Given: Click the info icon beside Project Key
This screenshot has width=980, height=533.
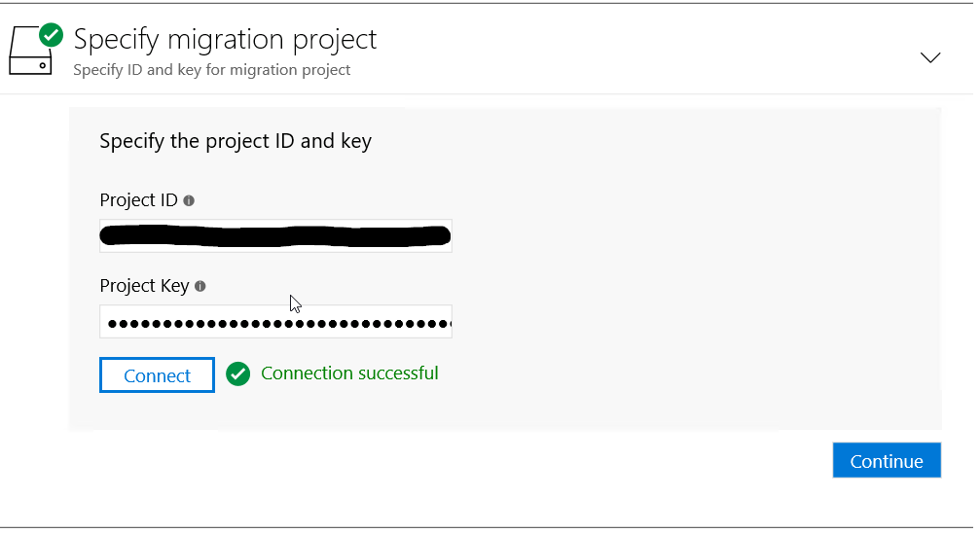Looking at the screenshot, I should (x=200, y=286).
